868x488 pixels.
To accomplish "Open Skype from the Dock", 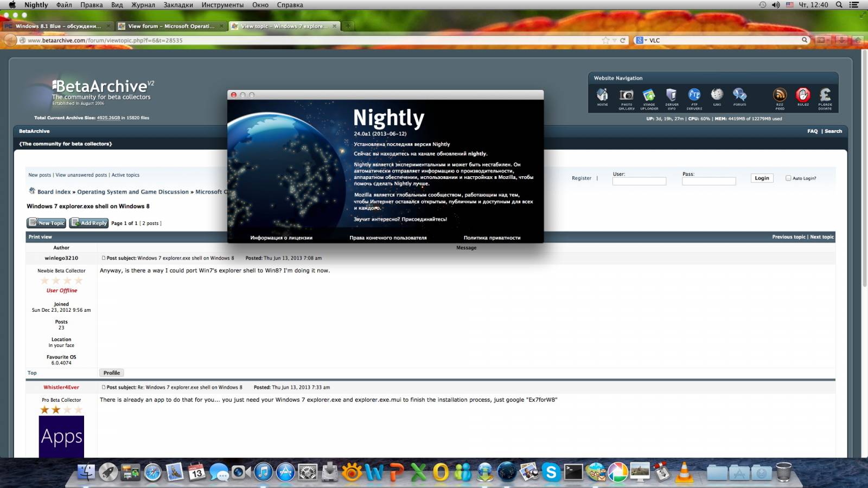I will point(551,472).
